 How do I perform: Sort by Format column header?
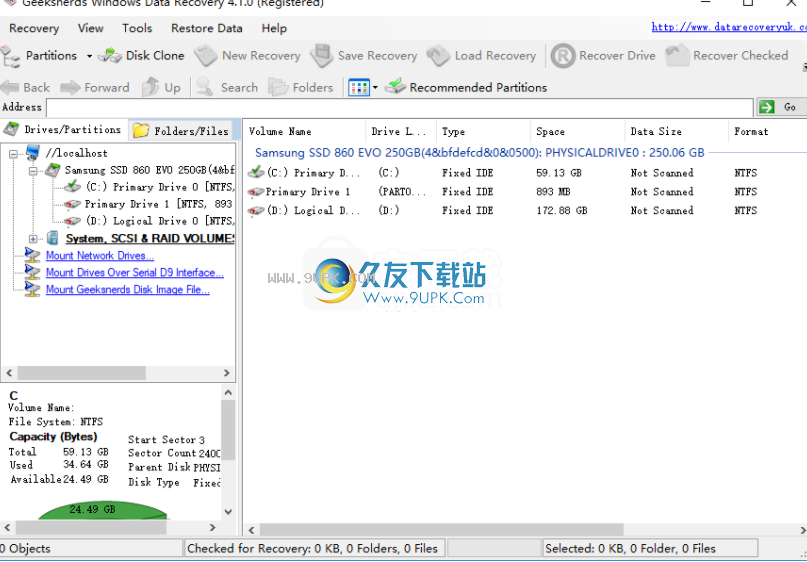767,132
